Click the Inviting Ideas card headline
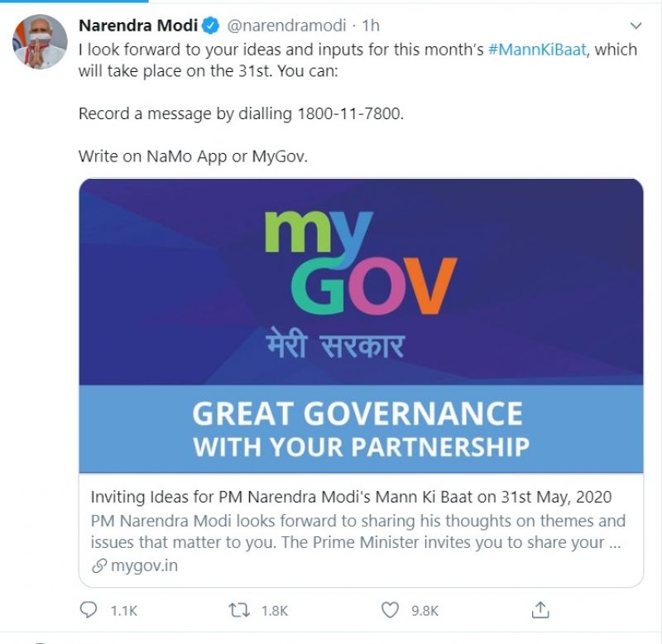Viewport: 662px width, 644px height. click(x=351, y=497)
